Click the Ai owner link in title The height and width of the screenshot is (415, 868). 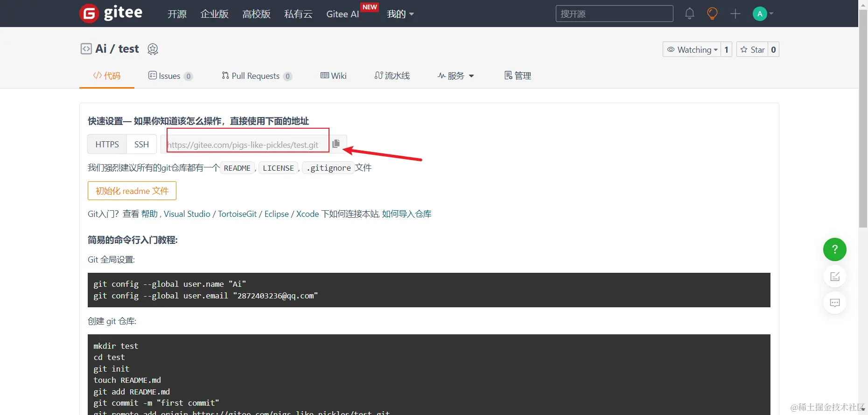[101, 48]
